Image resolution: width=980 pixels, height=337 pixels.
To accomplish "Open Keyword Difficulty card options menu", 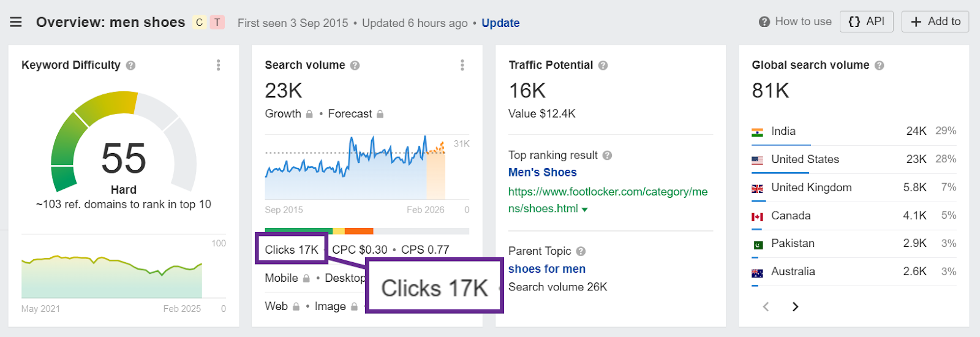I will coord(218,65).
